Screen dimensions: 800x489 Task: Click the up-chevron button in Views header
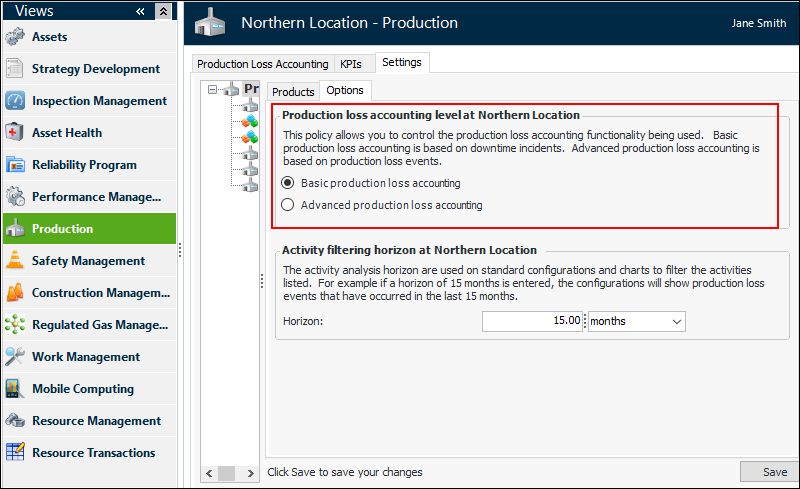pyautogui.click(x=163, y=11)
